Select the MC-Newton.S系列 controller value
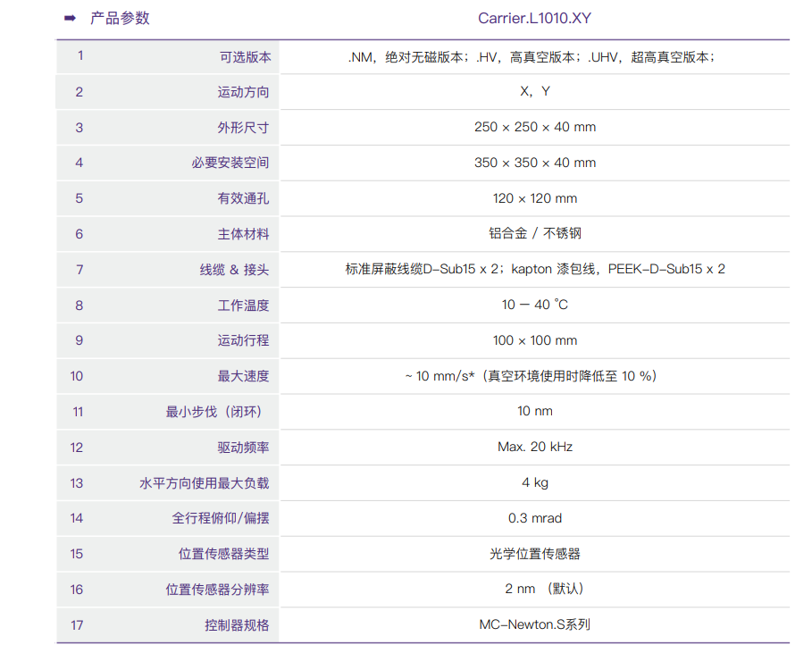This screenshot has height=653, width=812. [x=534, y=624]
